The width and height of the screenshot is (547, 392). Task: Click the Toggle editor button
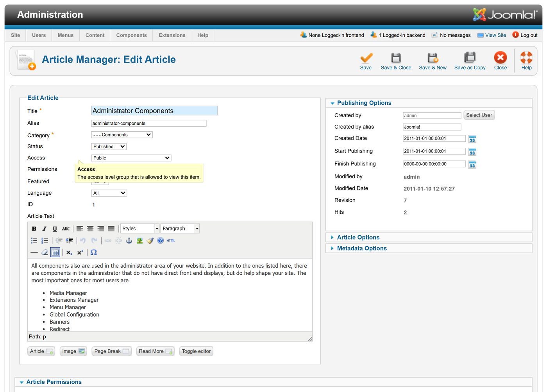click(x=196, y=351)
